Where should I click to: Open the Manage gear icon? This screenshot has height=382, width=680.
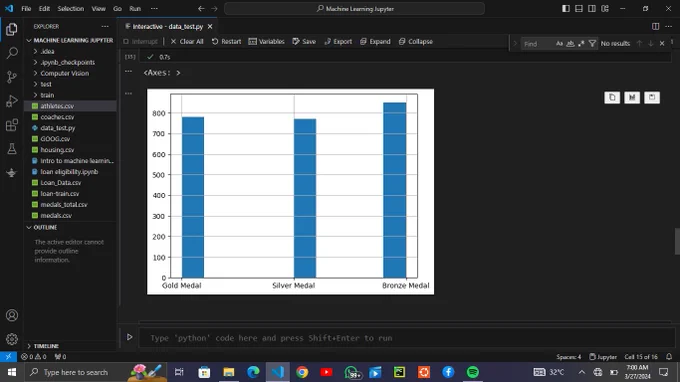click(12, 339)
